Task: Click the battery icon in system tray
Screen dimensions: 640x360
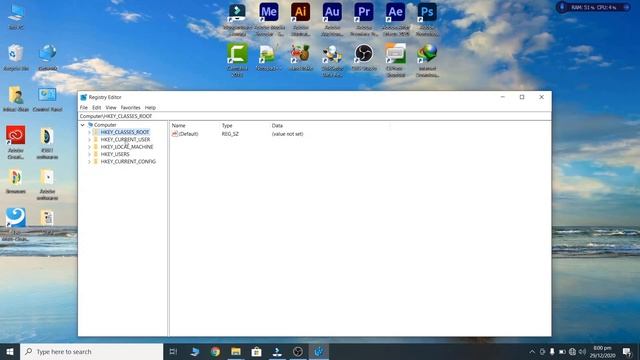Action: pos(562,351)
